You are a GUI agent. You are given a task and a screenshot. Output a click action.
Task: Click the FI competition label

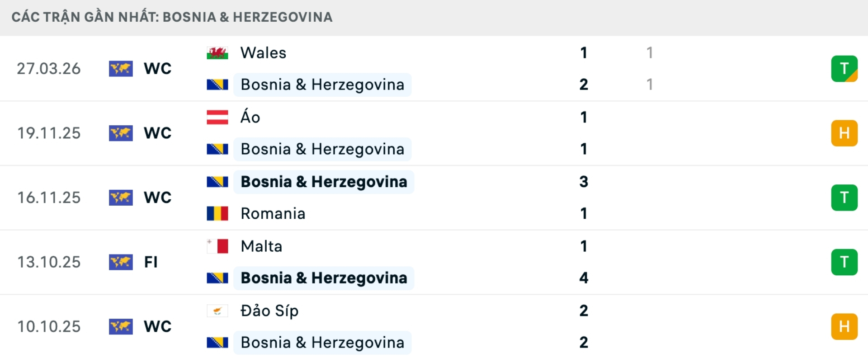point(151,262)
